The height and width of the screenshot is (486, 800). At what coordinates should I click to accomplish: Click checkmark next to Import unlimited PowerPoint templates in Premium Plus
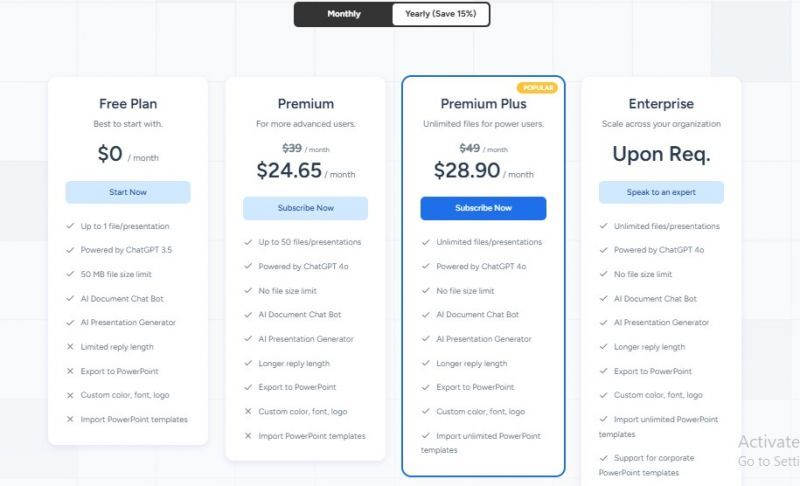[425, 436]
